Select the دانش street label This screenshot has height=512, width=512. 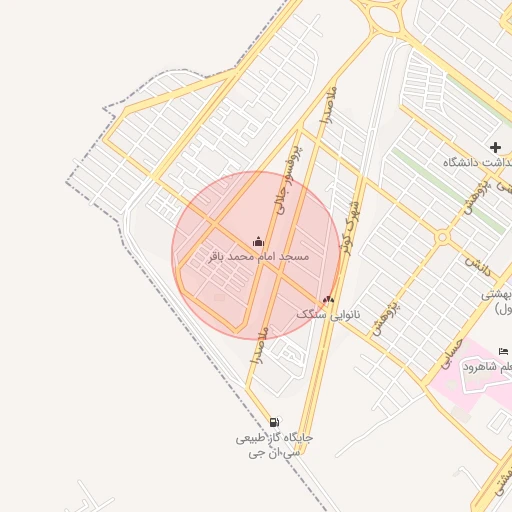click(x=478, y=267)
